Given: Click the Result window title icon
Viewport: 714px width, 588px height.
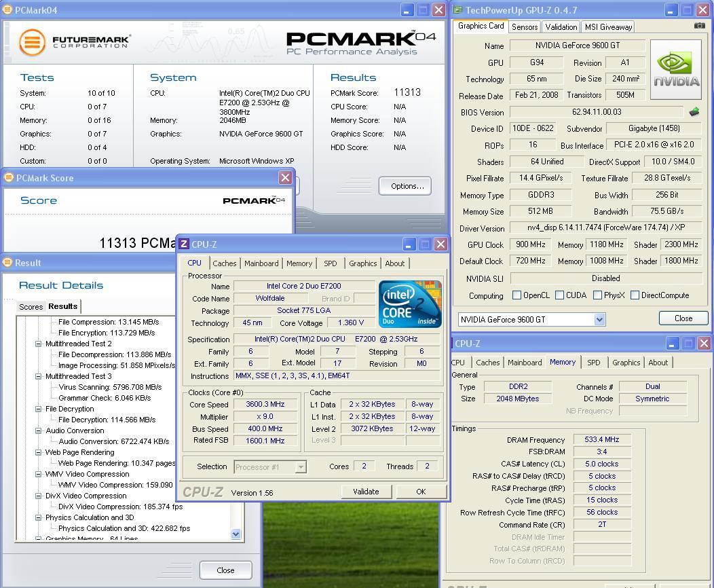Looking at the screenshot, I should (x=7, y=262).
